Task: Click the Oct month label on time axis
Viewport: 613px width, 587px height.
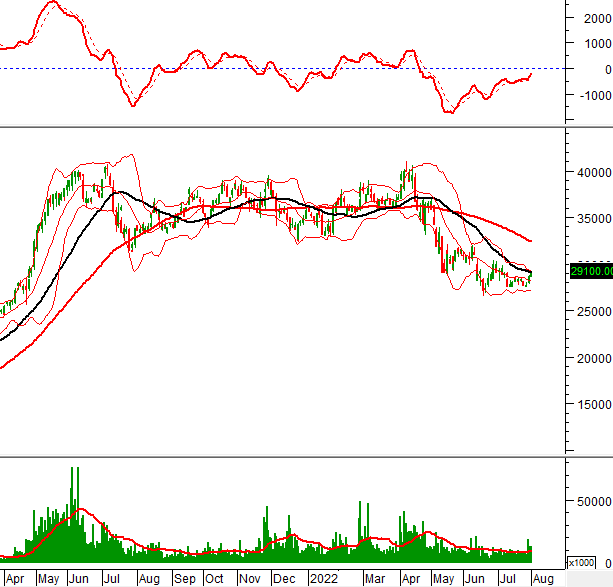Action: click(214, 579)
